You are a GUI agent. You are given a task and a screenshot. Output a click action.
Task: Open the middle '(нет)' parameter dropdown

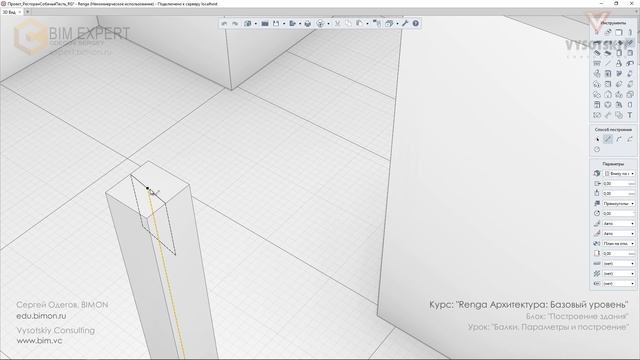619,273
